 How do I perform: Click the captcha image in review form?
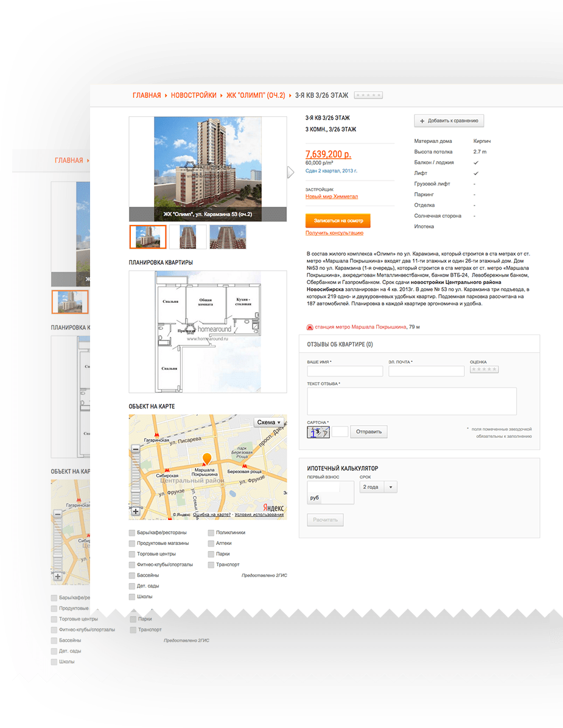(319, 432)
